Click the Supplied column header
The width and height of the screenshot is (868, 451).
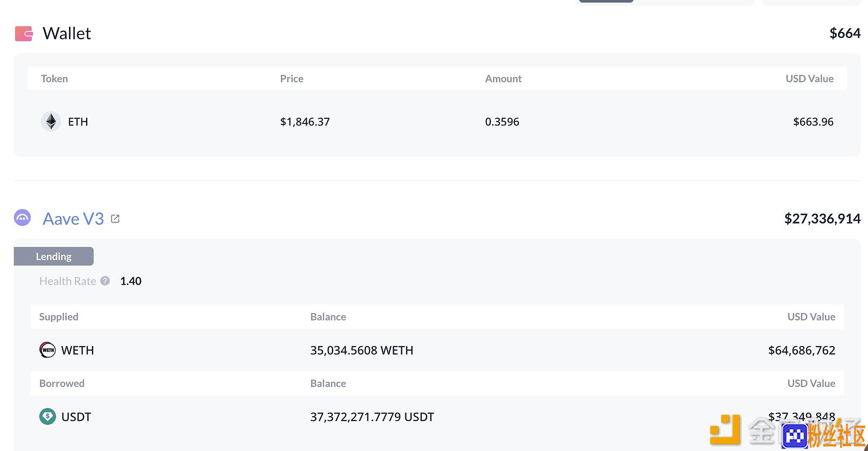59,317
